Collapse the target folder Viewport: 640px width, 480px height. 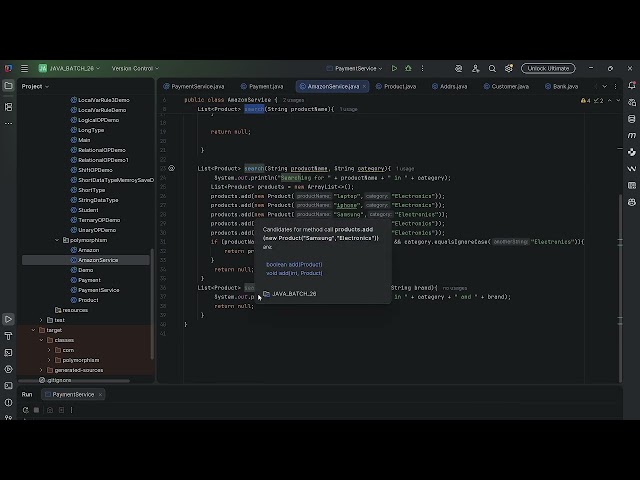coord(33,330)
